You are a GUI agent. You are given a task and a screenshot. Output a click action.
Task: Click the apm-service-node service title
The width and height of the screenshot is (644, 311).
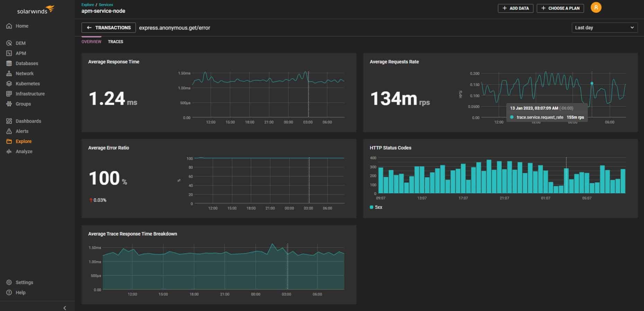click(x=103, y=11)
